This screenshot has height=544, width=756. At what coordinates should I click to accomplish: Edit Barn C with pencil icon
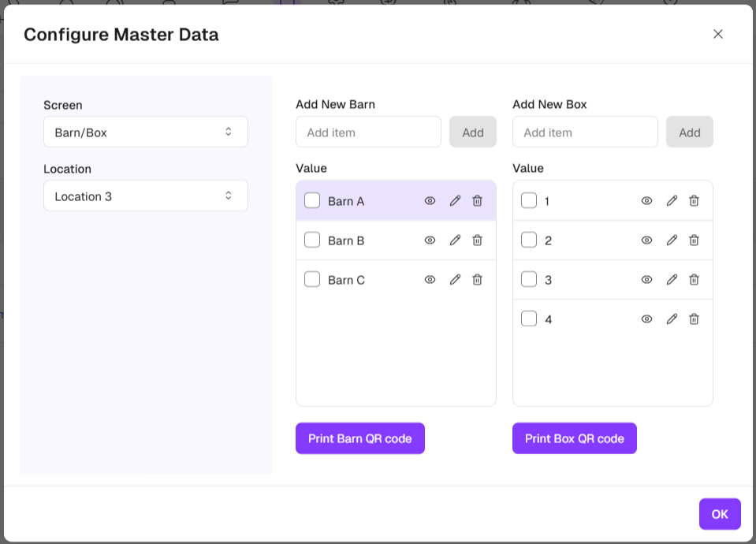[x=455, y=280]
